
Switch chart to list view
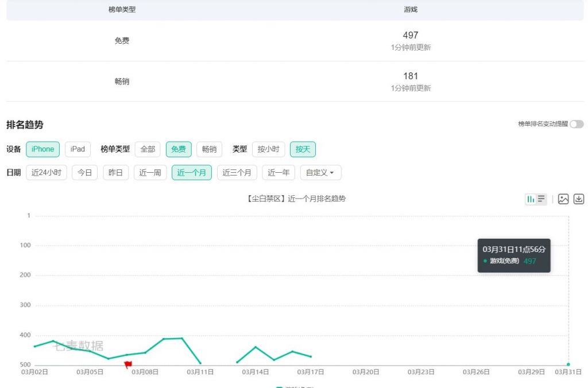point(540,199)
